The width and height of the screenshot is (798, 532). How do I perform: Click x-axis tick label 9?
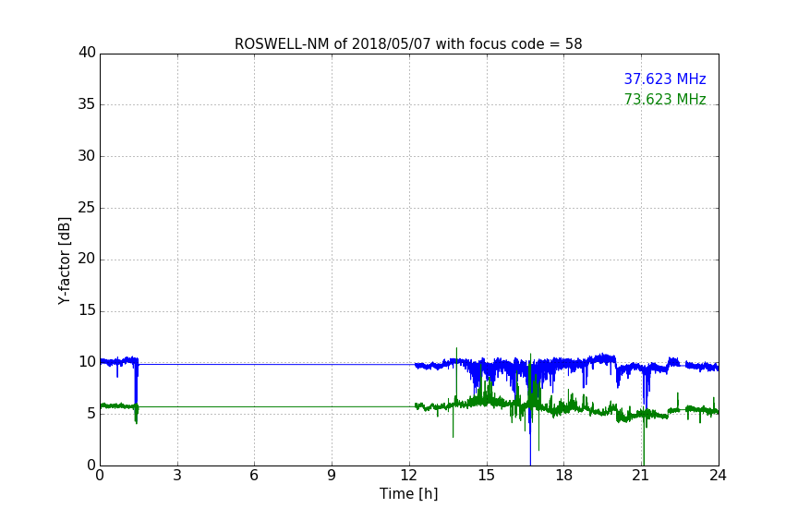point(332,476)
